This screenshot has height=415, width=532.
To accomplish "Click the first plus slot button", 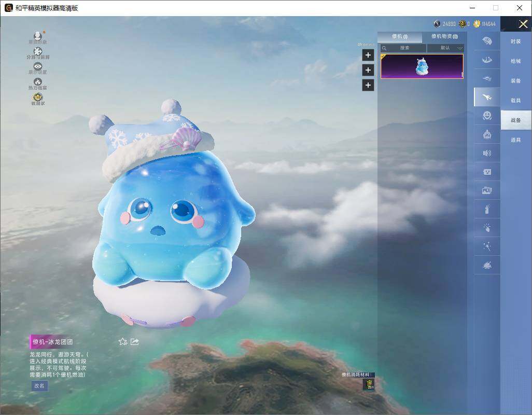I will click(x=368, y=55).
